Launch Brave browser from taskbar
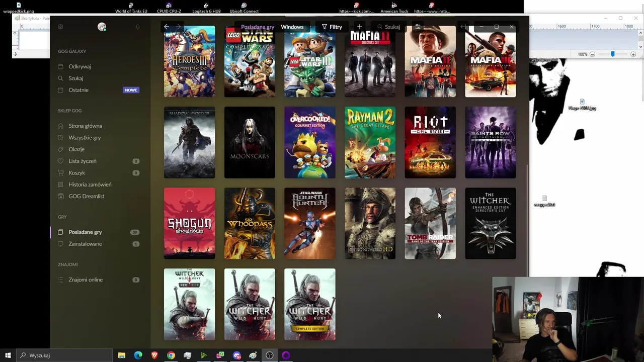This screenshot has height=362, width=644. coord(154,355)
